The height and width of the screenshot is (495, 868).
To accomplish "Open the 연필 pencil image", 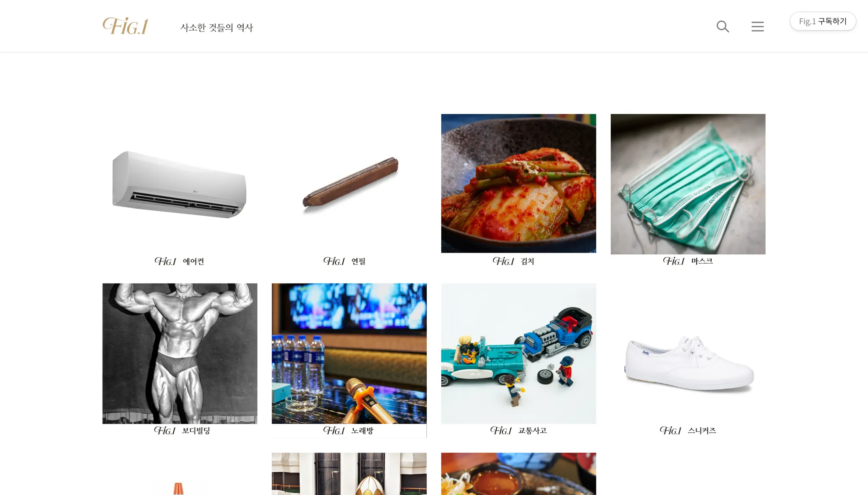I will coord(349,184).
